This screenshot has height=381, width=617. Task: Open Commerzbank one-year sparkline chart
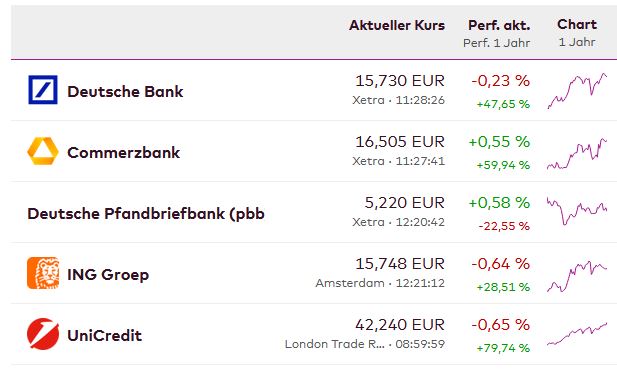(x=577, y=154)
